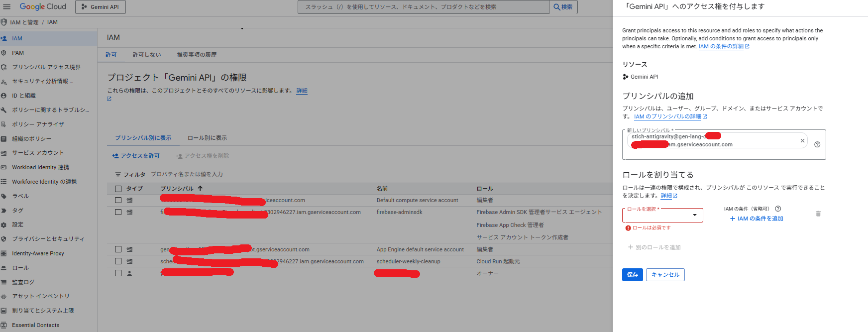
Task: Open the hamburger navigation menu
Action: tap(6, 7)
